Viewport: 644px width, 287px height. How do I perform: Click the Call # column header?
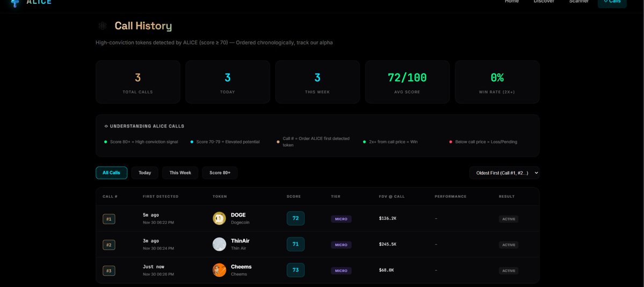(110, 197)
